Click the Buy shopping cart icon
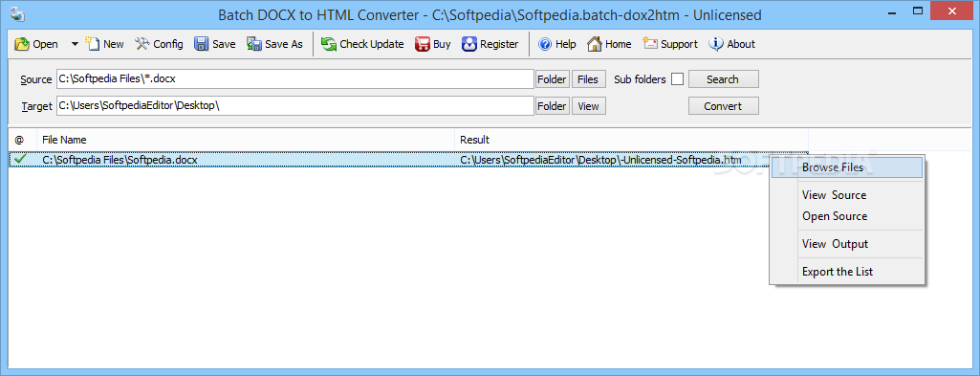 [x=423, y=44]
